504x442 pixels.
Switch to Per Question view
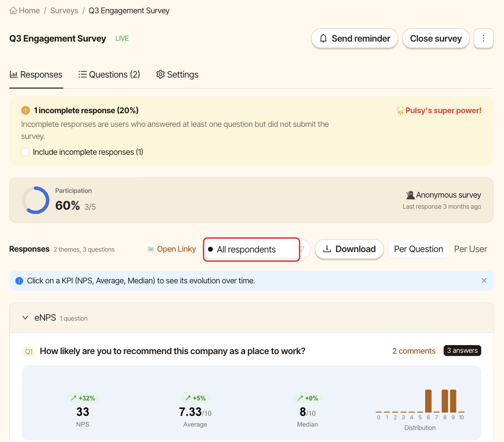point(418,249)
